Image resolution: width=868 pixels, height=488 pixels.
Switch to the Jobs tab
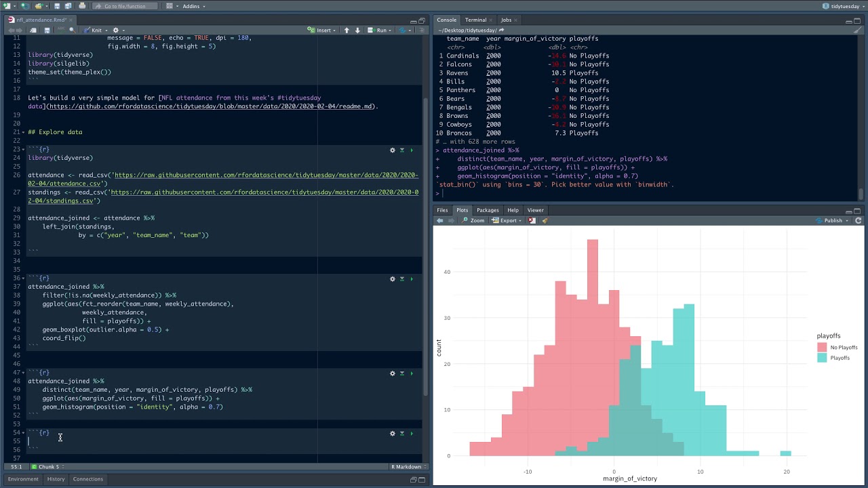507,20
